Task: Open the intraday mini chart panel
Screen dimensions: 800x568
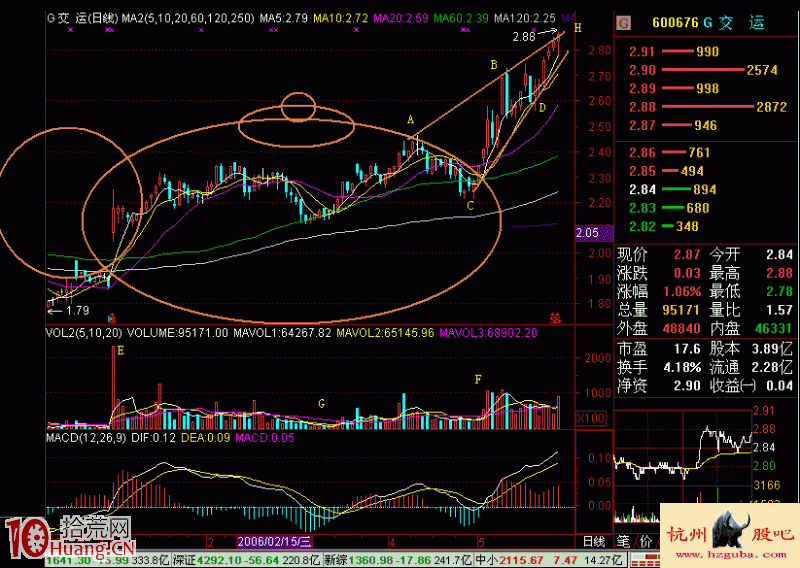Action: click(x=682, y=464)
